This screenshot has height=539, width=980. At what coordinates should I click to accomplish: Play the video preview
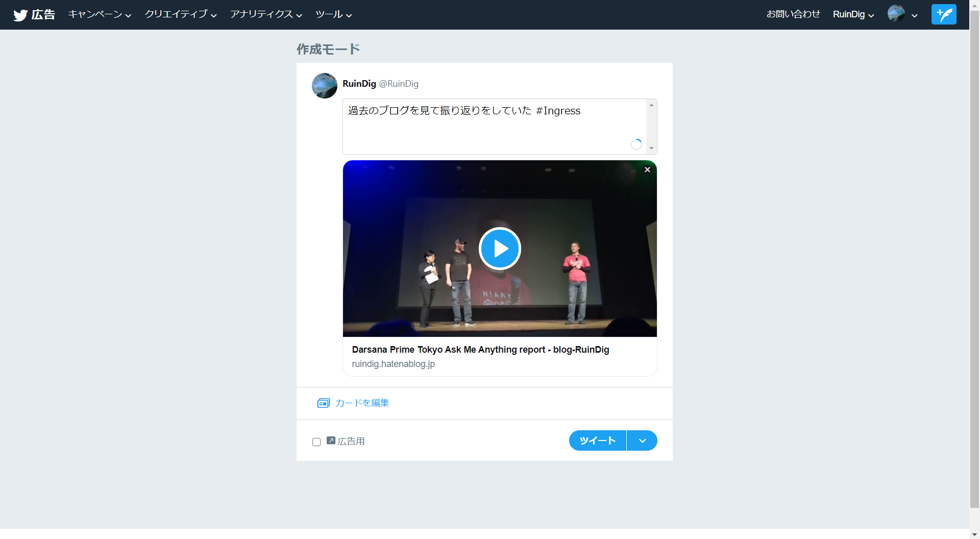click(500, 249)
